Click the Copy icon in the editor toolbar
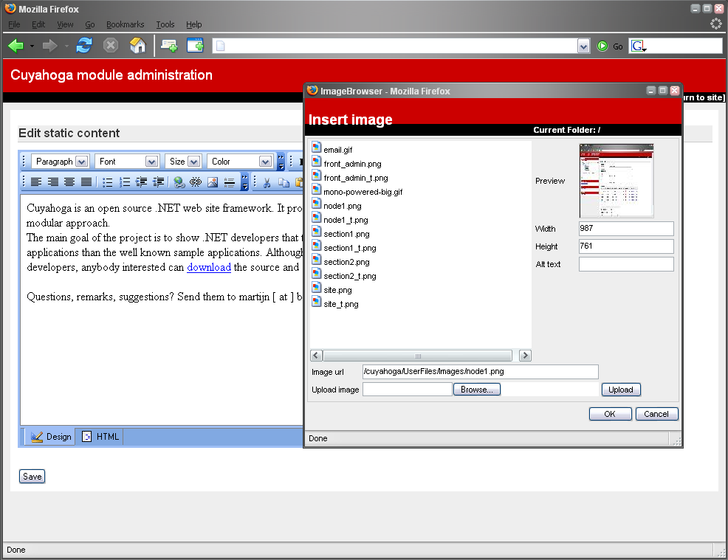Screen dimensions: 728x560 point(284,183)
